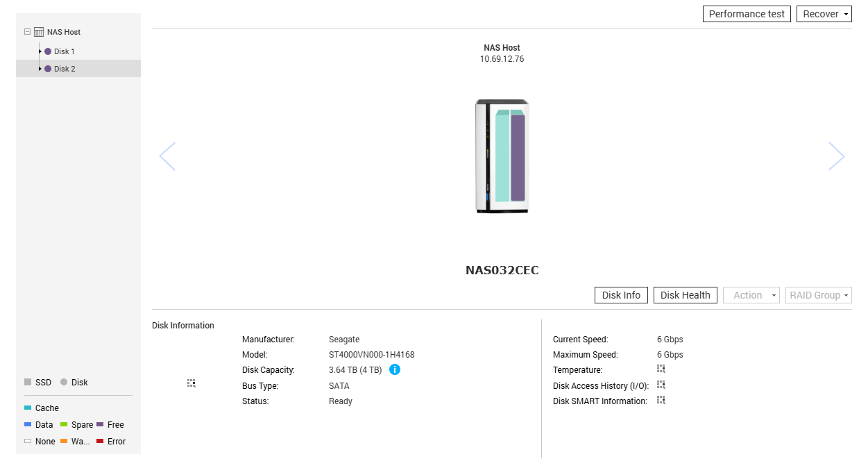Click the Disk legend circle
Screen dimensions: 868x468
64,382
